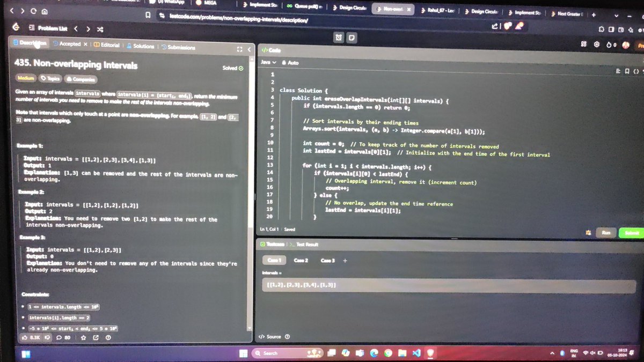Maximize the description panel
The height and width of the screenshot is (362, 644).
pyautogui.click(x=240, y=49)
